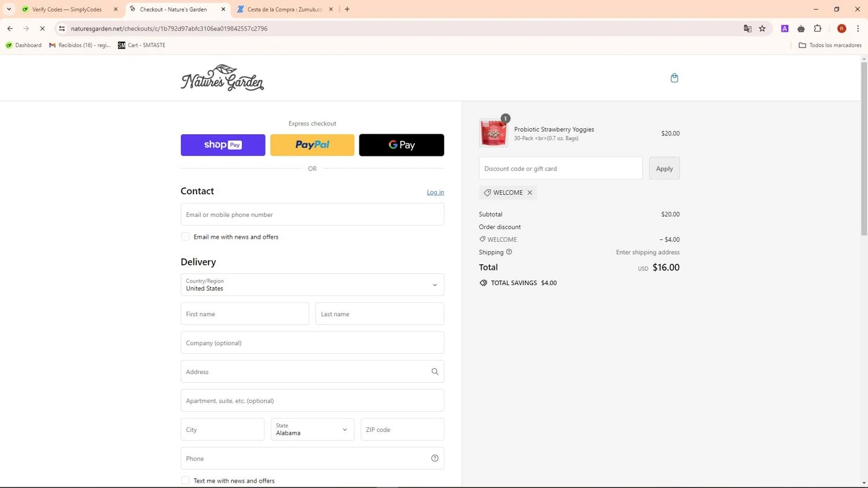Switch to the Verify Codes — SimplyCodes tab

[67, 9]
